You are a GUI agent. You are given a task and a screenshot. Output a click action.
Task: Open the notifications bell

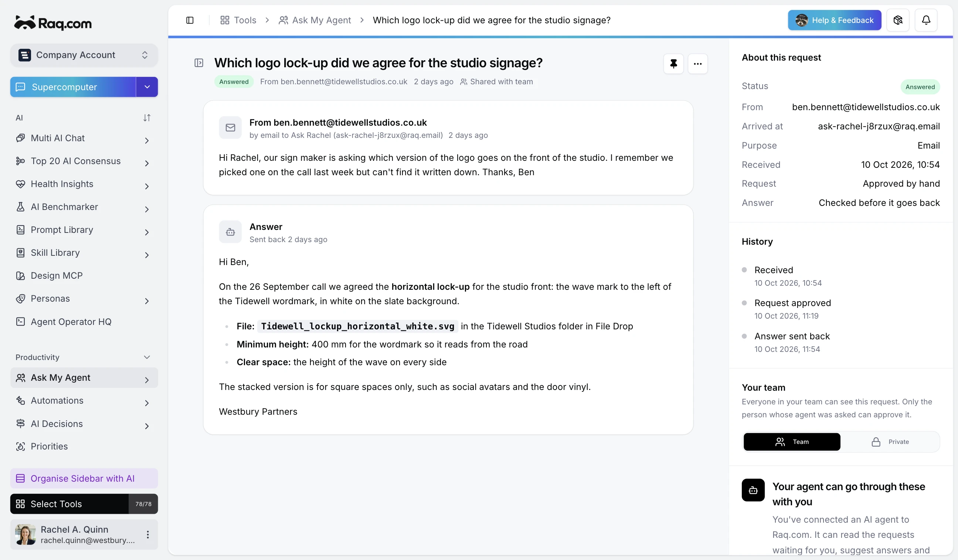[x=926, y=20]
